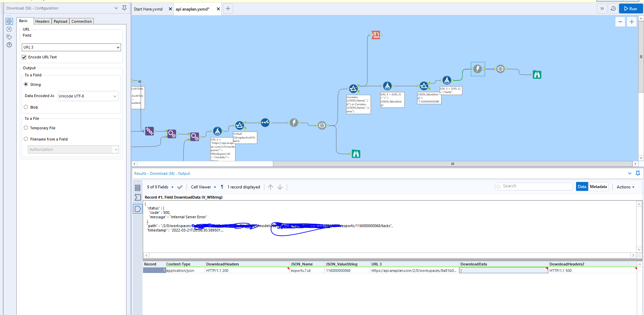Click the next-record down arrow in Results toolbar

pos(280,187)
